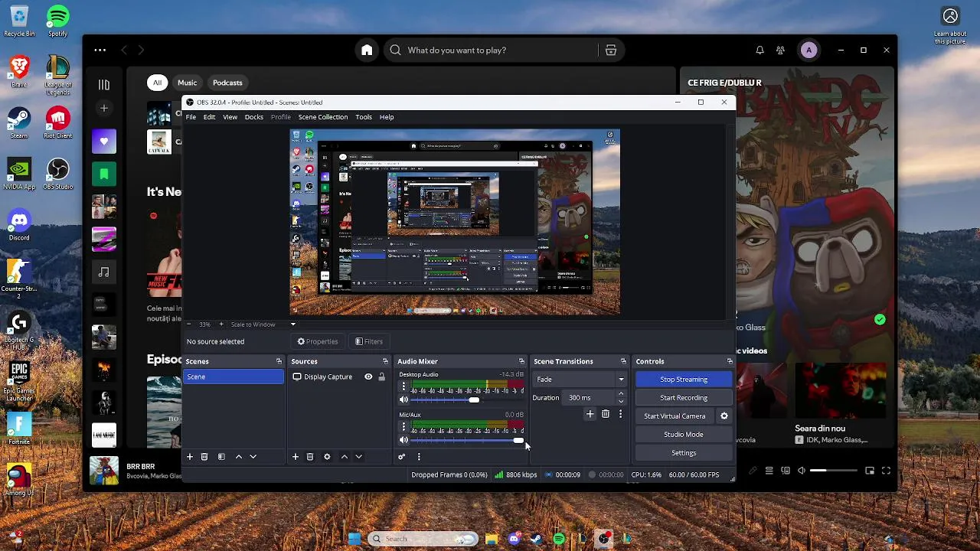Move scene down arrow in Scenes dock
980x551 pixels.
(253, 457)
